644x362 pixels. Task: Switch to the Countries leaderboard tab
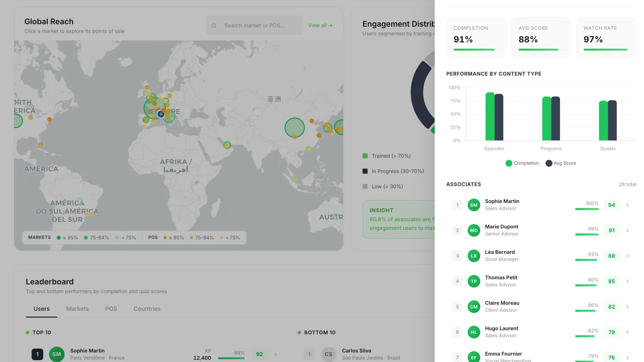coord(147,309)
